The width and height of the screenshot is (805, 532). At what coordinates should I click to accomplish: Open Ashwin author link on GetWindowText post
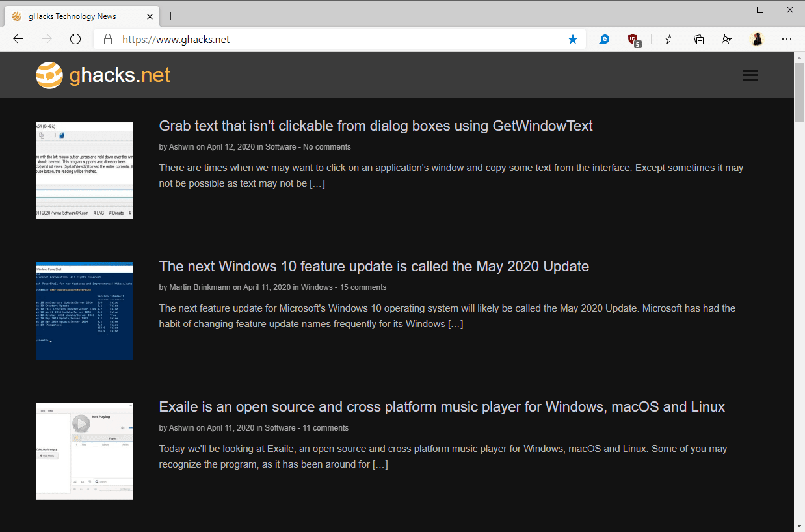point(181,147)
